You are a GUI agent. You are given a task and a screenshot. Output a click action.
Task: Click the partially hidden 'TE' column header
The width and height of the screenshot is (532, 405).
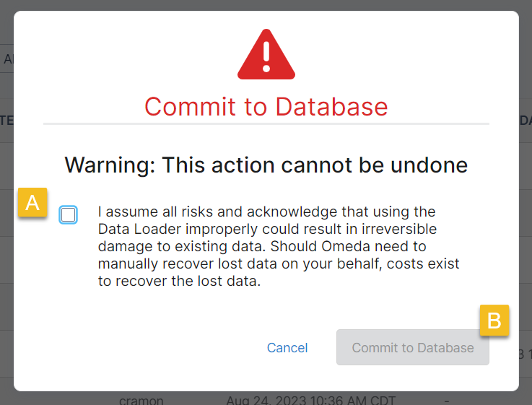click(6, 121)
